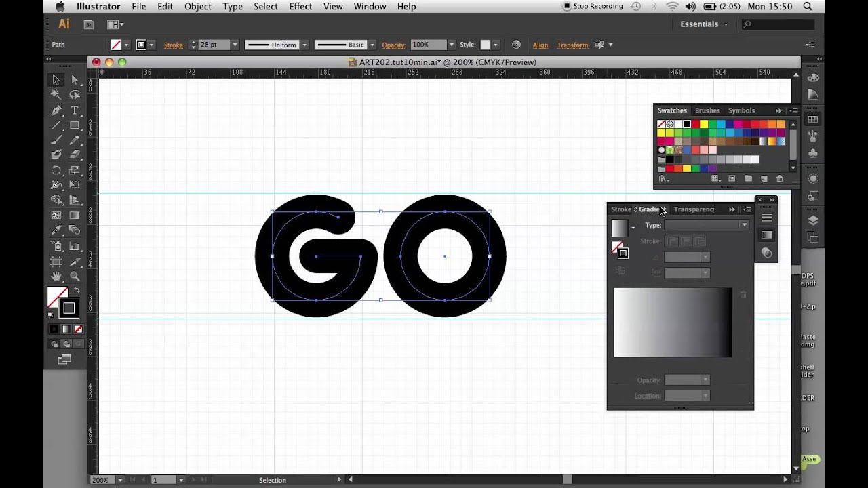Open the Symbols panel icon in the right dock
Screen dimensions: 868x488
pyautogui.click(x=813, y=153)
